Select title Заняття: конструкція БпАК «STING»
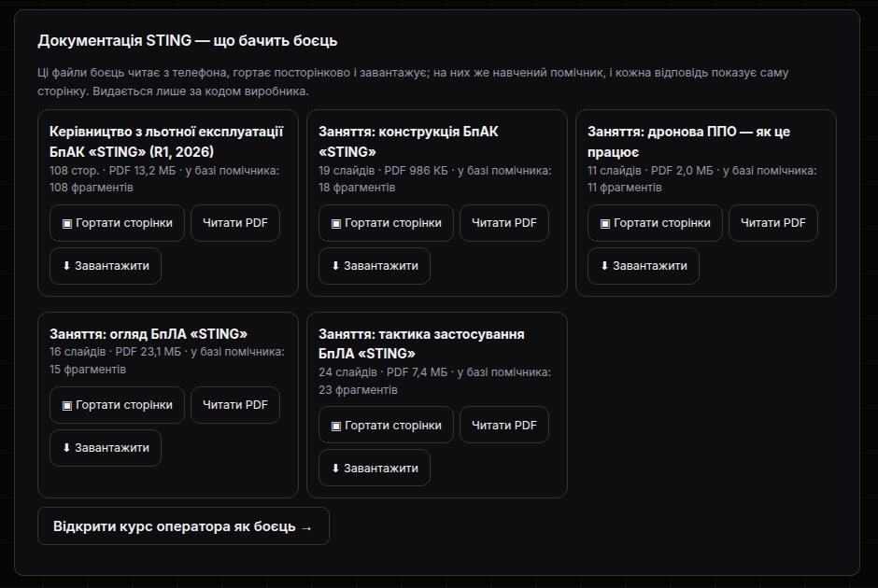The image size is (878, 588). coord(408,142)
